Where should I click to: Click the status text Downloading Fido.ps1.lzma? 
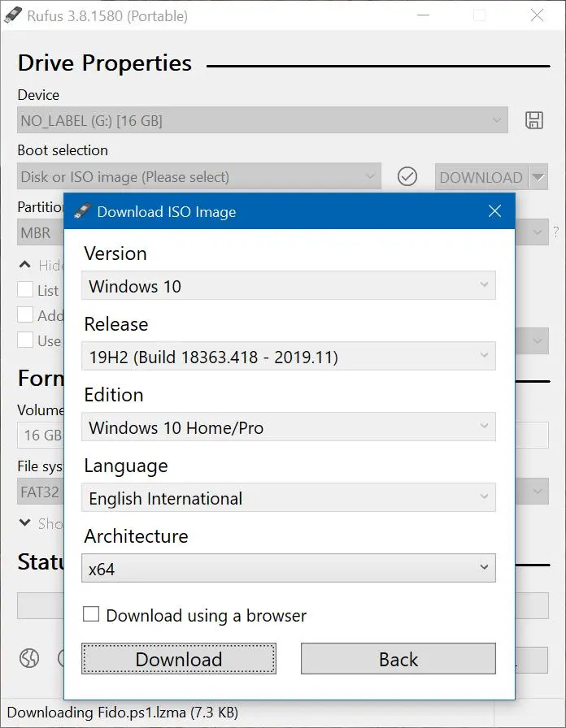point(123,713)
